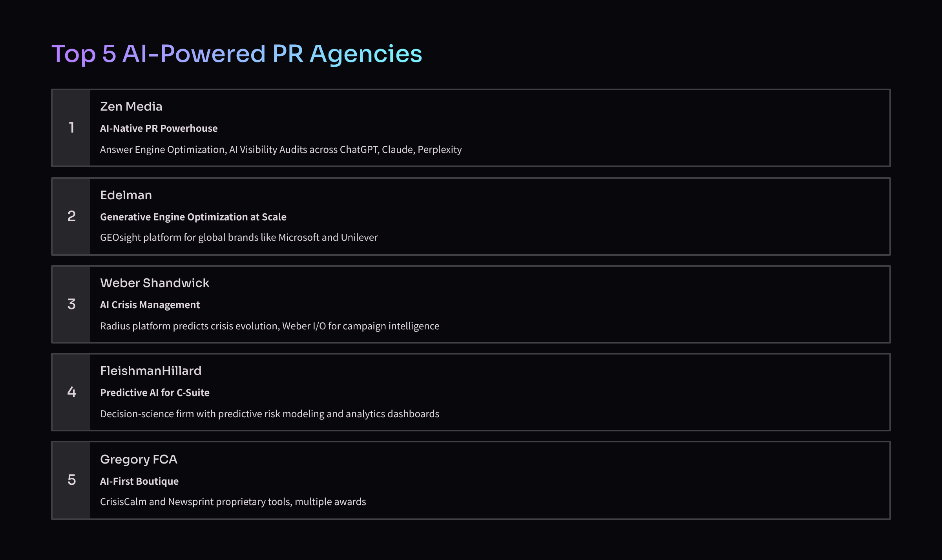This screenshot has height=560, width=942.
Task: Click the Answer Engine Optimization description text
Action: pyautogui.click(x=281, y=150)
